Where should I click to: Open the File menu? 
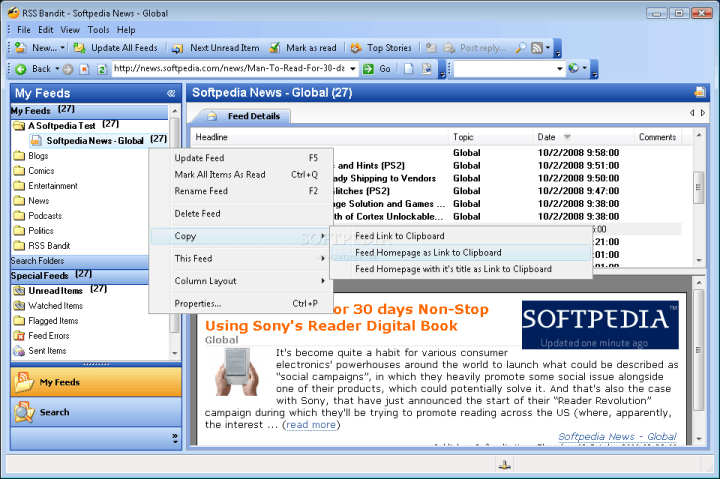(x=24, y=30)
